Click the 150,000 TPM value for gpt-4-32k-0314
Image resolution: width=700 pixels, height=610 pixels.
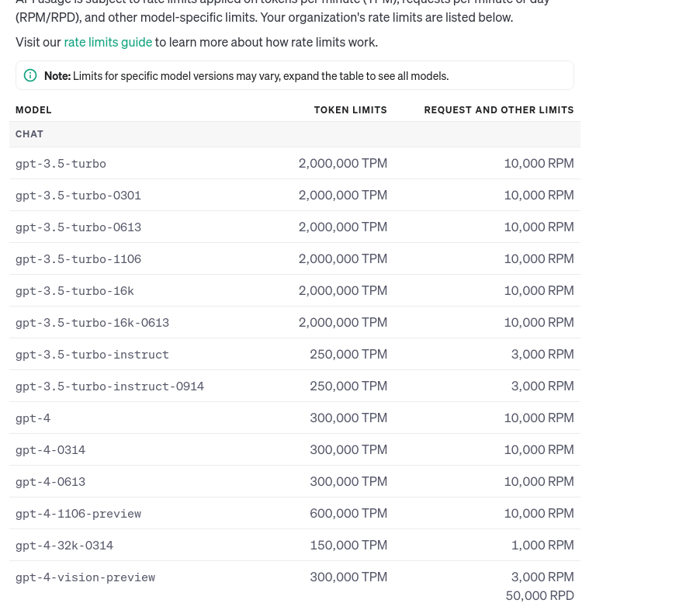coord(348,546)
